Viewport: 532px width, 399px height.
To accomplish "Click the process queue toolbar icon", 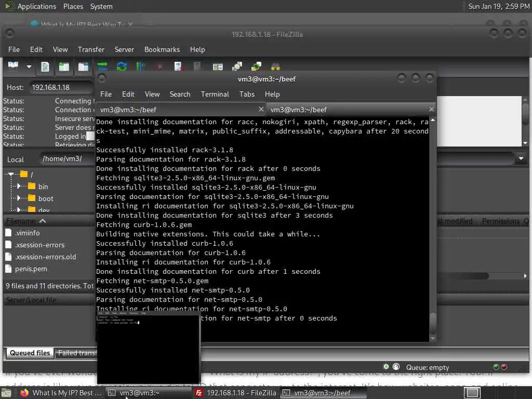I will (x=140, y=66).
